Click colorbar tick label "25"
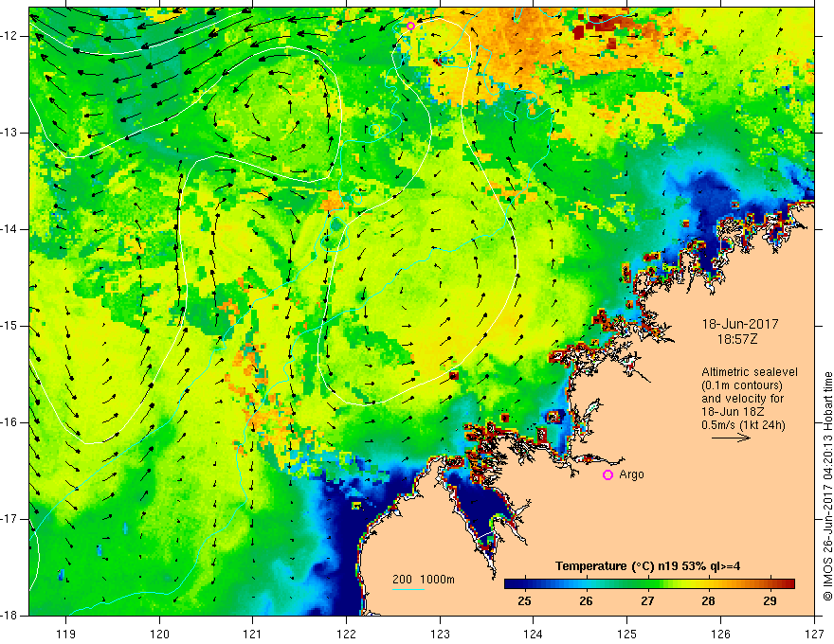Screen dimensions: 834x644 524,601
